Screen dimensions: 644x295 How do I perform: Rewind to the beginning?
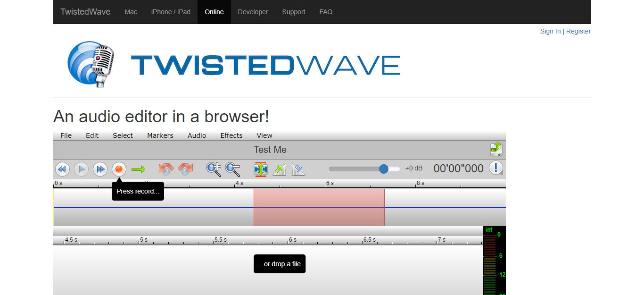pyautogui.click(x=62, y=169)
